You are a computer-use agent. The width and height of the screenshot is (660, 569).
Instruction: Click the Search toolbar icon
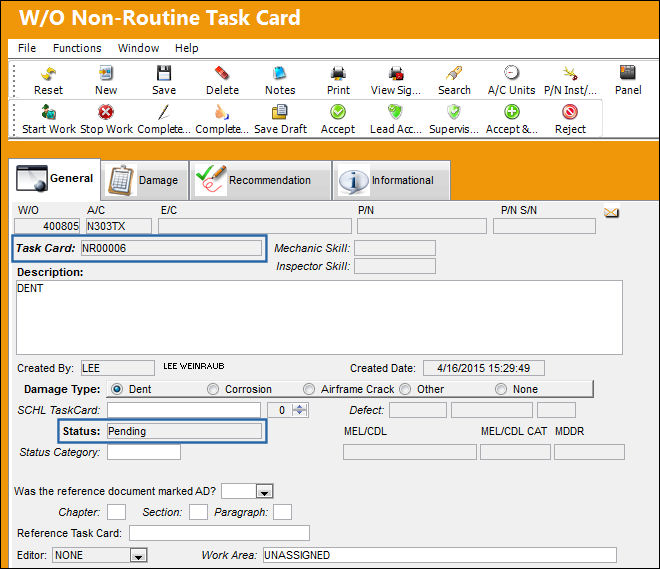pyautogui.click(x=454, y=73)
